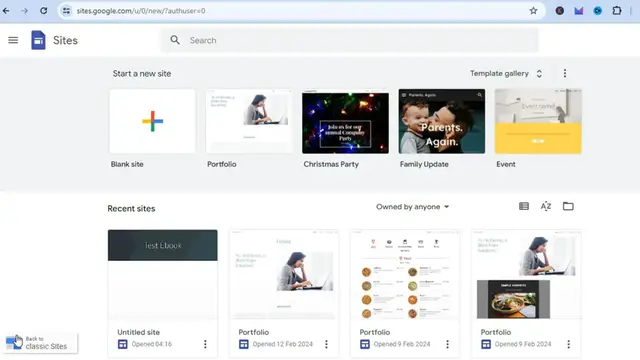The width and height of the screenshot is (640, 360).
Task: Click the Family Update label
Action: click(424, 164)
